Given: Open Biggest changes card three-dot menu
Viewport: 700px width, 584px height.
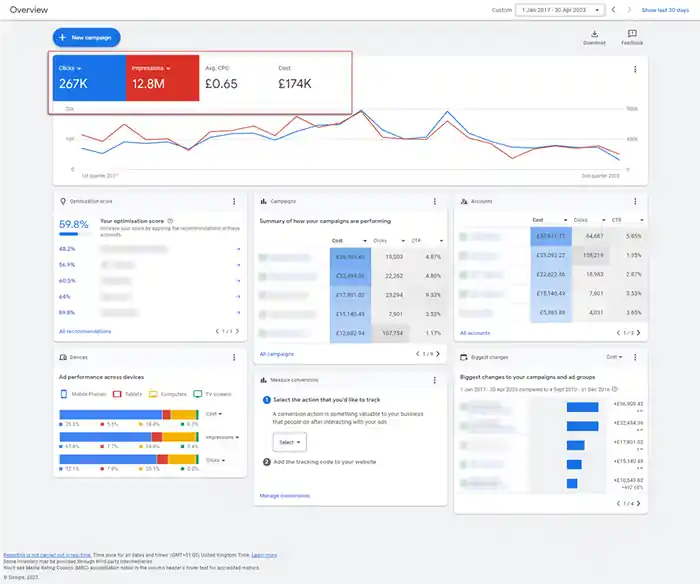Looking at the screenshot, I should pos(635,357).
